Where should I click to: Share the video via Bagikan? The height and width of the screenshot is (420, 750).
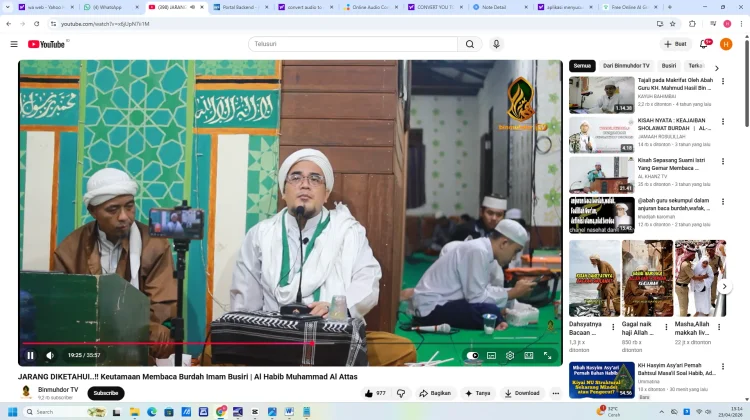435,393
